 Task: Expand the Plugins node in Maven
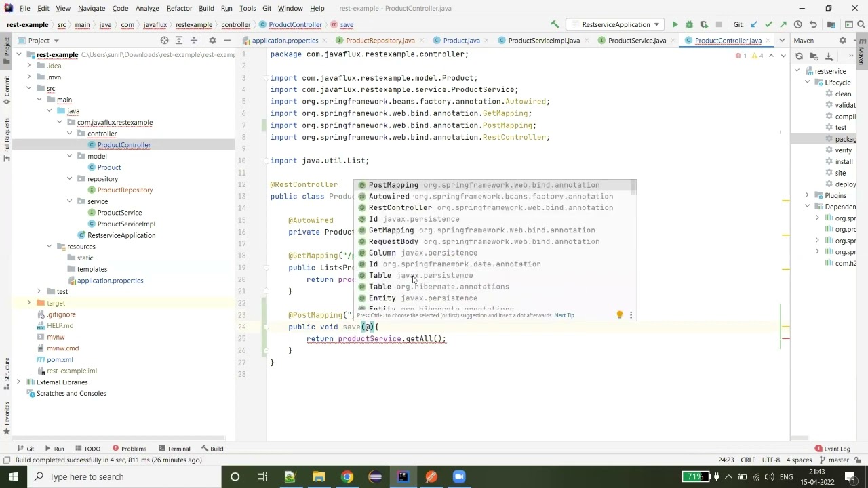click(807, 195)
